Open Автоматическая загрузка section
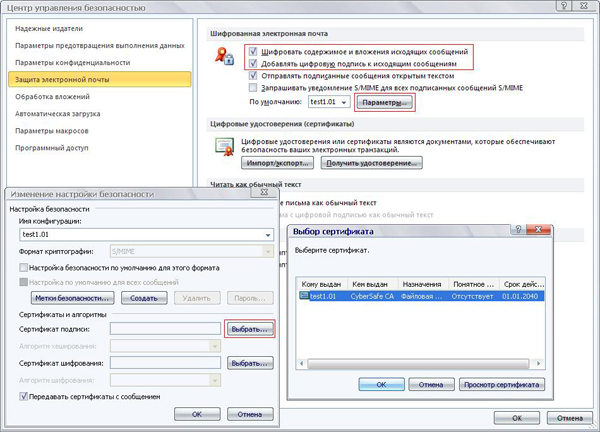The width and height of the screenshot is (600, 432). coord(57,114)
